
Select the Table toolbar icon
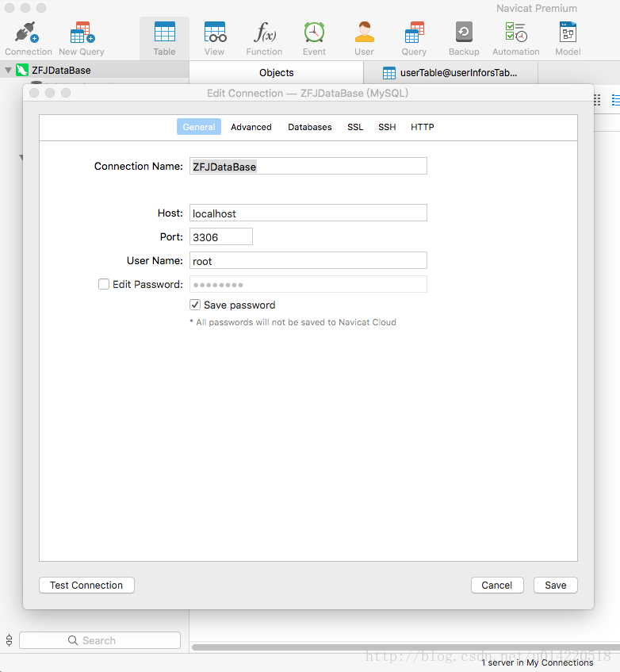pyautogui.click(x=164, y=33)
